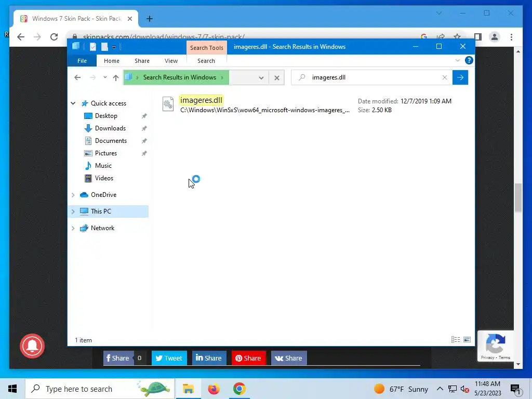This screenshot has width=532, height=399.
Task: Open Customize Quick Access Toolbar dropdown
Action: tap(114, 47)
